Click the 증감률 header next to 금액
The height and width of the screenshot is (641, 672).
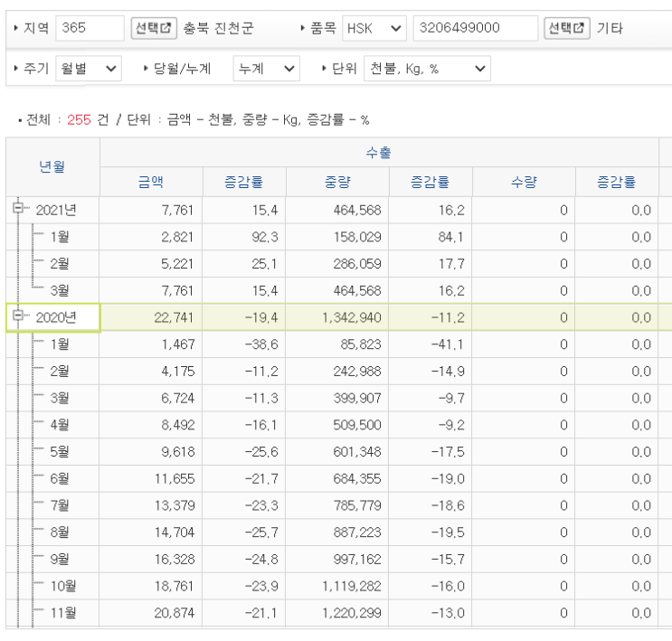tap(244, 182)
